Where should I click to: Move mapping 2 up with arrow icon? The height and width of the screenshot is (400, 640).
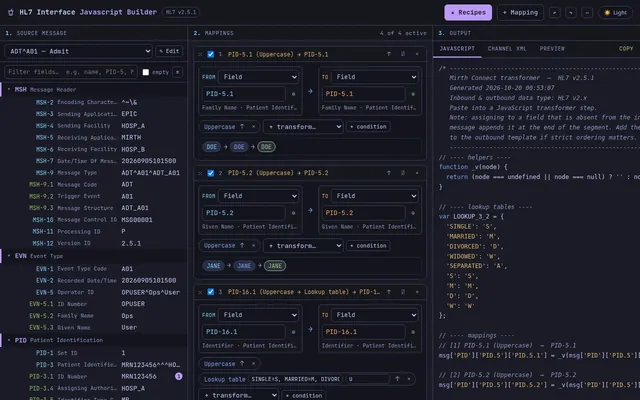(389, 173)
